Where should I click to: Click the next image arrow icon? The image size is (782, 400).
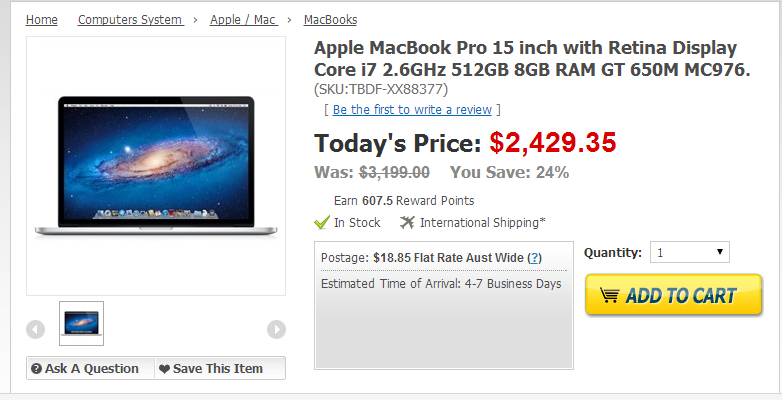276,329
